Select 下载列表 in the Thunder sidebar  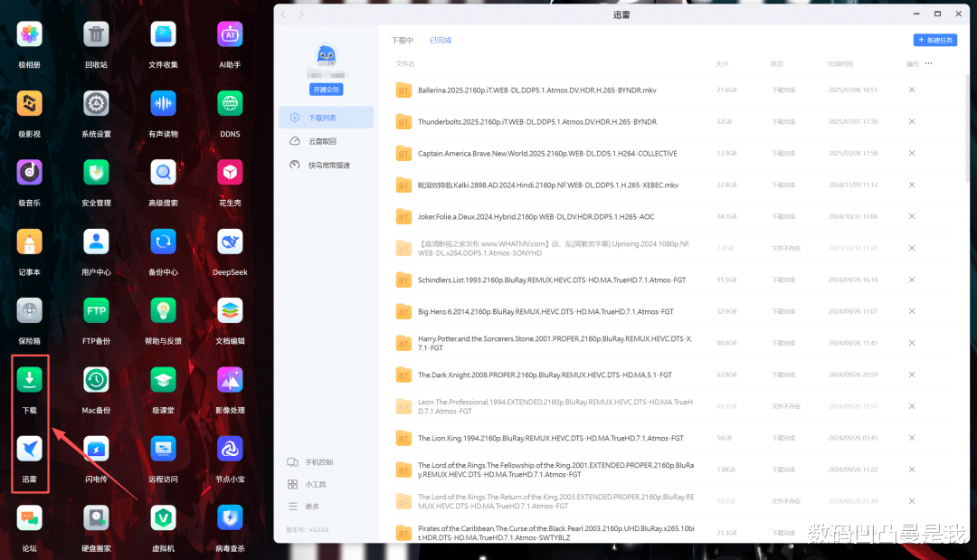point(327,117)
